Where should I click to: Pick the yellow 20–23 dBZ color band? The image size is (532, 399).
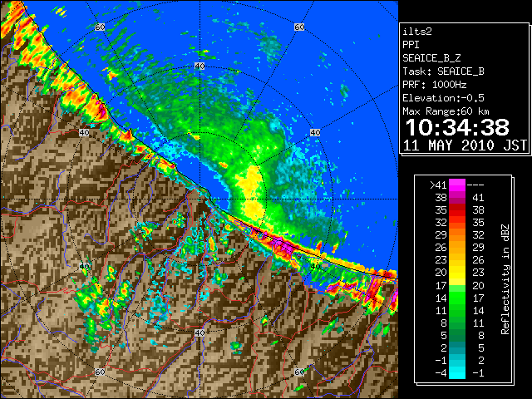click(x=457, y=273)
